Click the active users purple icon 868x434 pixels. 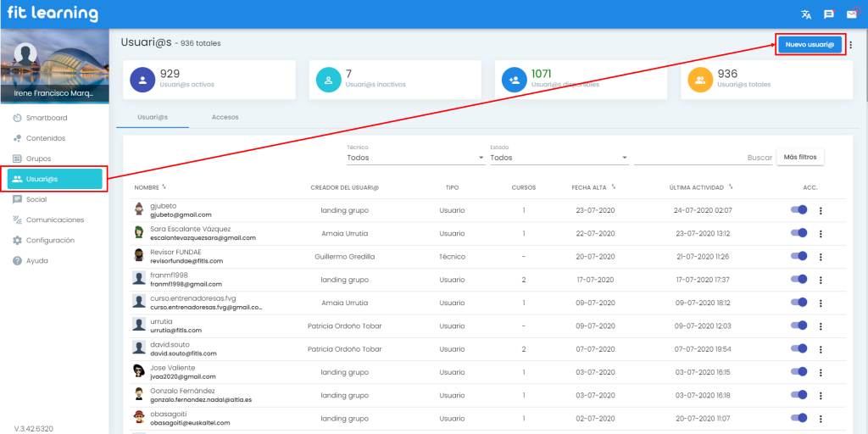pyautogui.click(x=142, y=81)
